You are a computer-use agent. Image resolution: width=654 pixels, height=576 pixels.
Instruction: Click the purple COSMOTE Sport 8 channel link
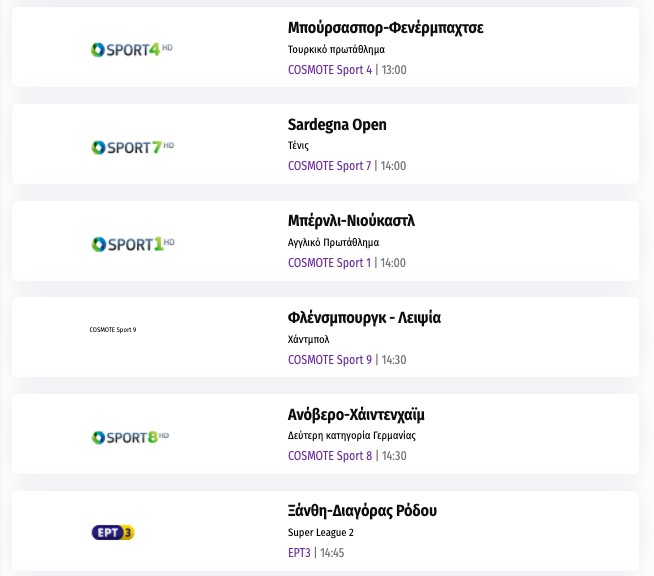(329, 456)
